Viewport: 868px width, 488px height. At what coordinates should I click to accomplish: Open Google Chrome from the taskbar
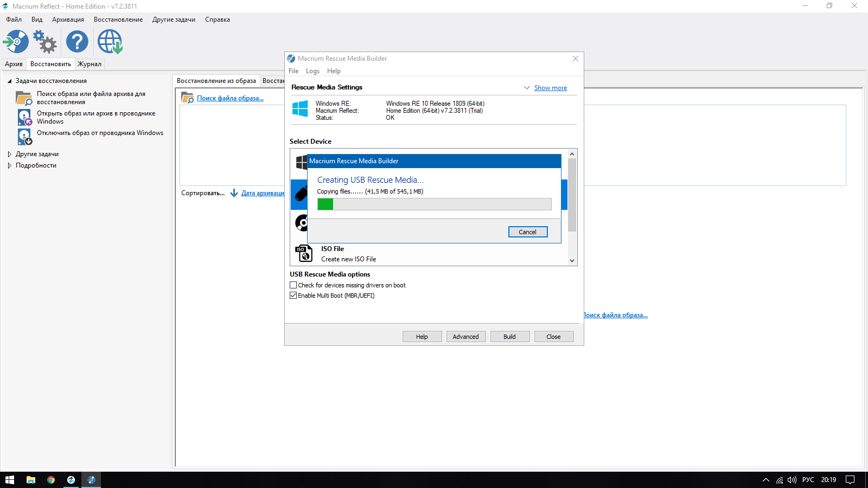click(x=51, y=480)
